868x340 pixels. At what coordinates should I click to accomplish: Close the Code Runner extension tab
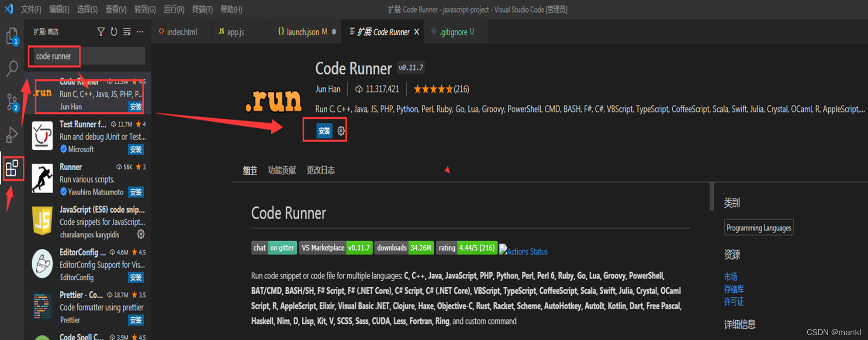417,32
